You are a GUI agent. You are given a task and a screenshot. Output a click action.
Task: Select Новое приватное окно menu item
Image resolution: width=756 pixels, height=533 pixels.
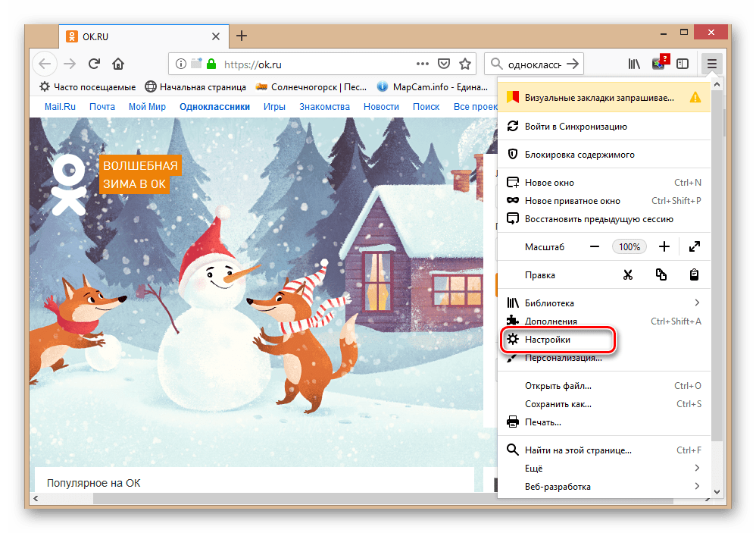pos(572,201)
